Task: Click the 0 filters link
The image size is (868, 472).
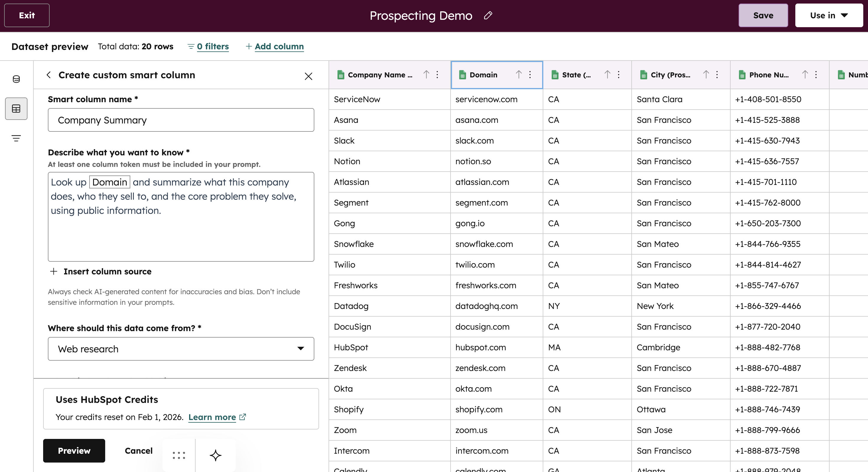Action: tap(212, 46)
